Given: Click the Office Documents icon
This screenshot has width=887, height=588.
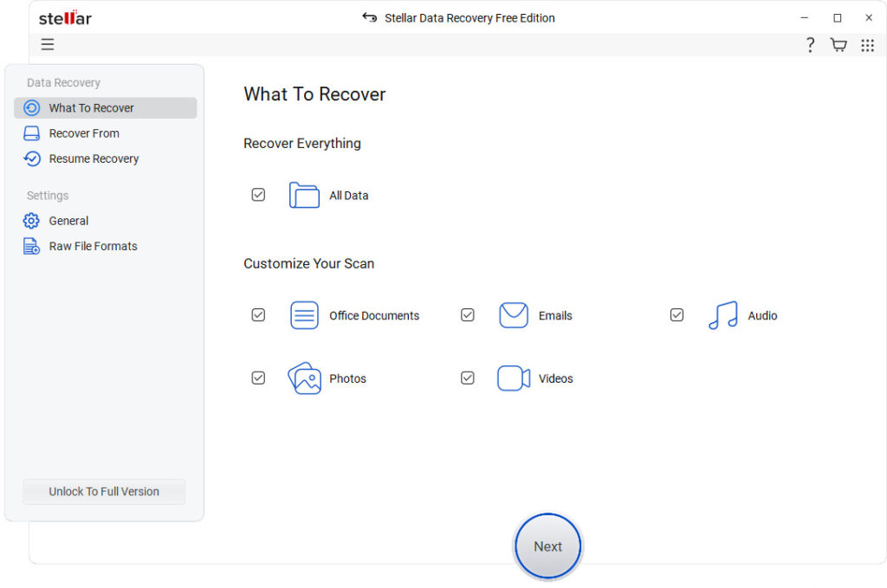Looking at the screenshot, I should pos(304,315).
